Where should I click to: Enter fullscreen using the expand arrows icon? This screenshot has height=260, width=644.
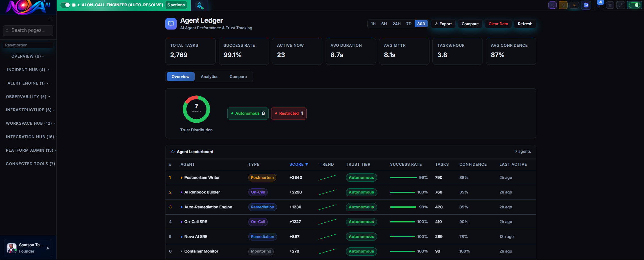[621, 5]
